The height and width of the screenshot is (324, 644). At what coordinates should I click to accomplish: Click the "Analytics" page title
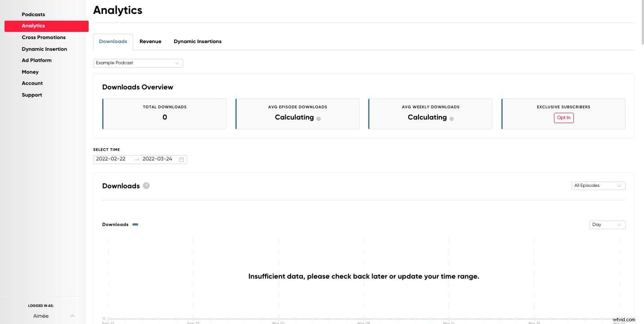coord(118,10)
